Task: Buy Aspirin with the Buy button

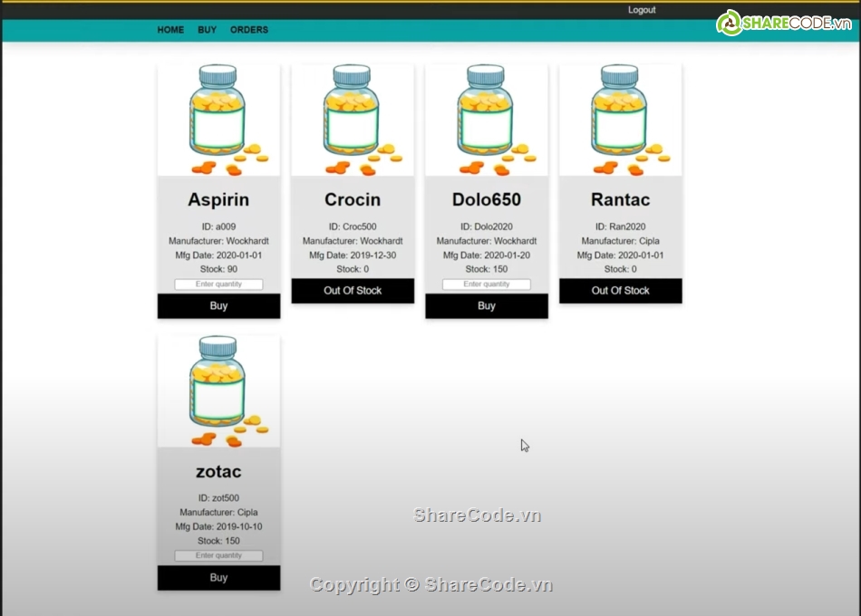Action: coord(218,306)
